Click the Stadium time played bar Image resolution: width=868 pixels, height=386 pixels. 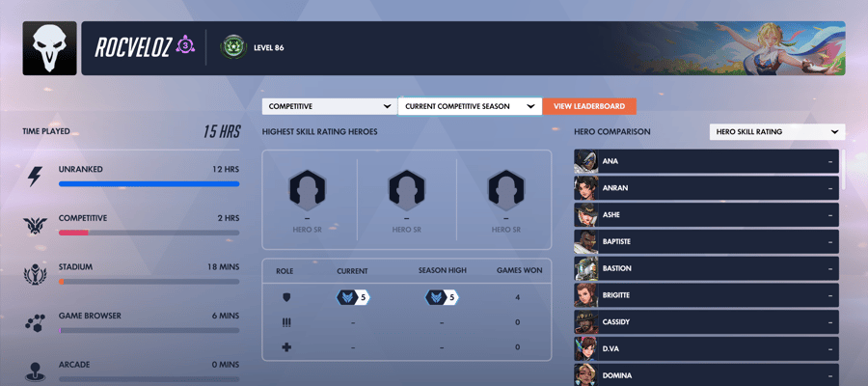click(x=149, y=282)
